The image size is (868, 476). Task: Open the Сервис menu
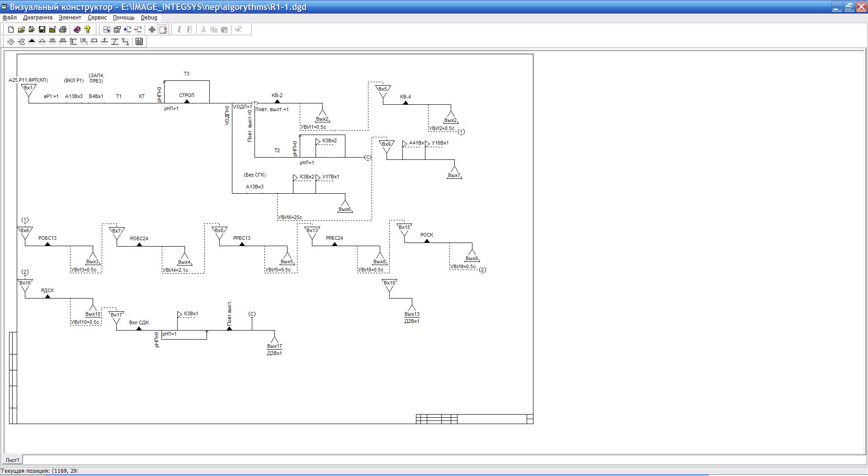point(97,18)
